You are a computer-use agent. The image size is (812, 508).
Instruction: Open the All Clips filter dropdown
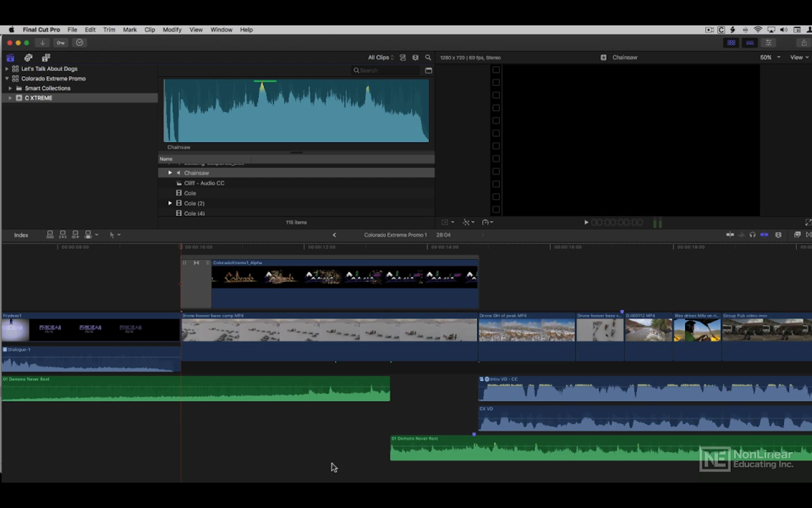pos(381,58)
